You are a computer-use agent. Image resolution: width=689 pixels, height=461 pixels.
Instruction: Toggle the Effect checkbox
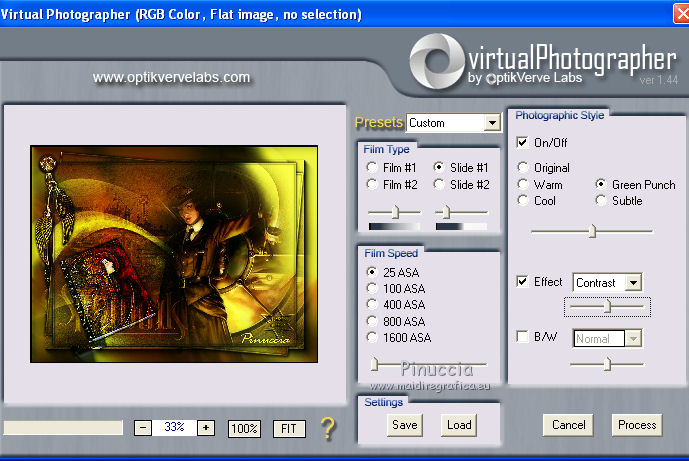coord(522,281)
